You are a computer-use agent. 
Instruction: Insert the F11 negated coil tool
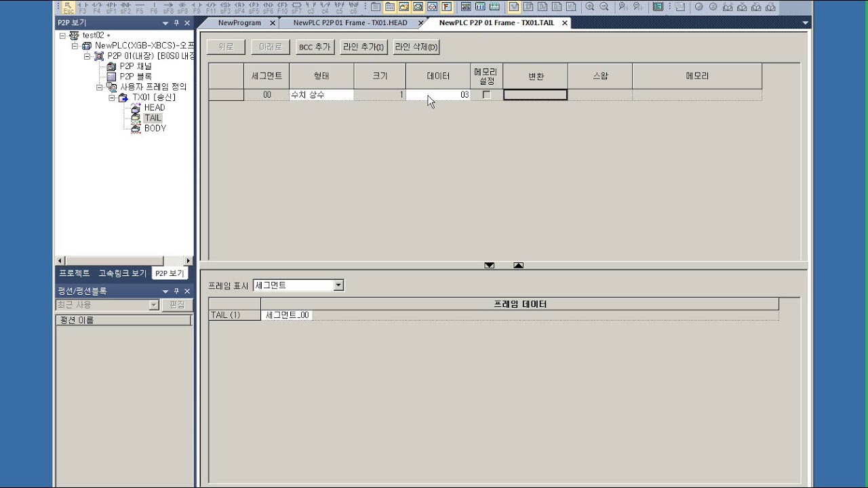211,7
